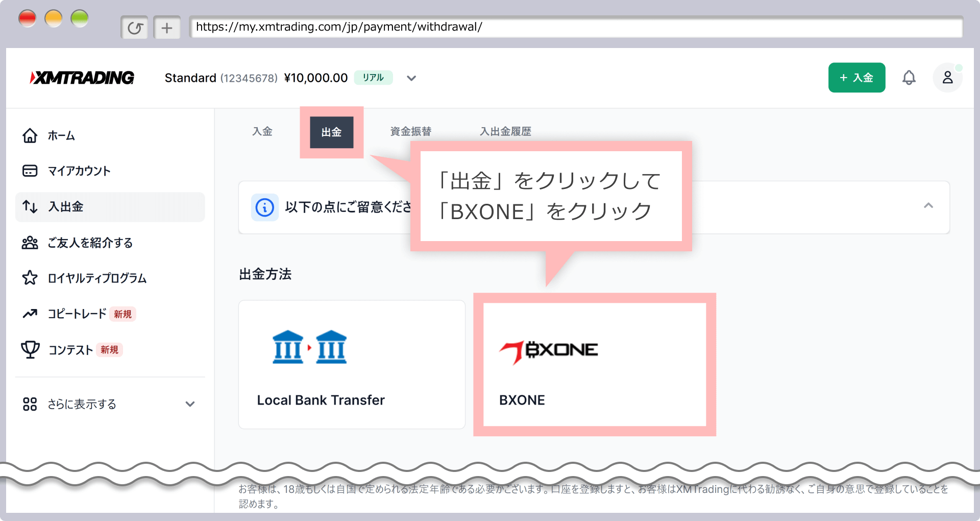Click the info icon in notice panel
980x521 pixels.
[264, 207]
